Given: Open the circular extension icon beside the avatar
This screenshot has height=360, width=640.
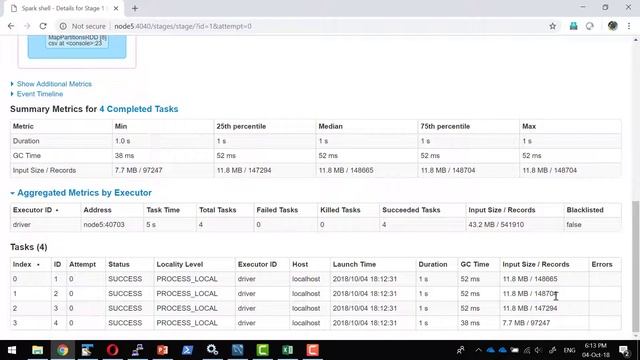Looking at the screenshot, I should point(589,26).
